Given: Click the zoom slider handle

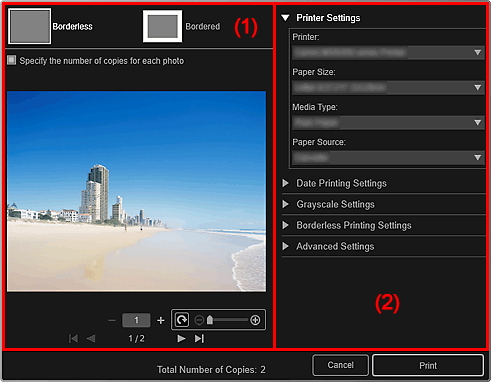Looking at the screenshot, I should click(x=210, y=320).
